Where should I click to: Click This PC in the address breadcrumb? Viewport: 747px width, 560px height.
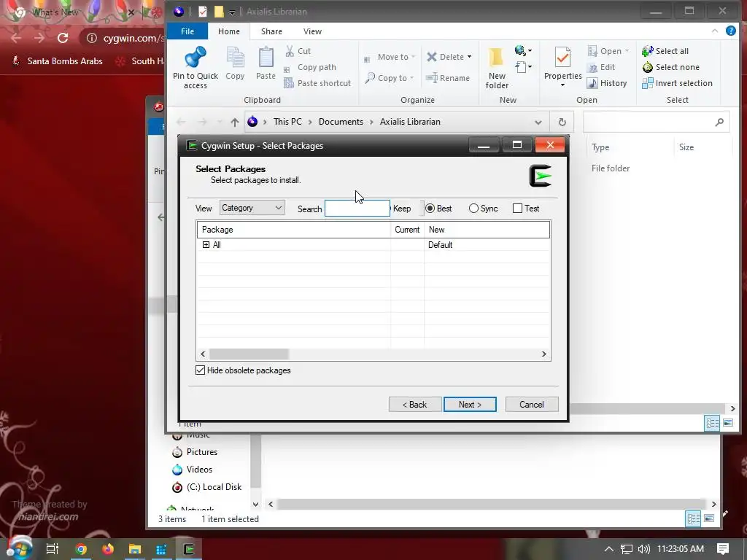point(287,122)
